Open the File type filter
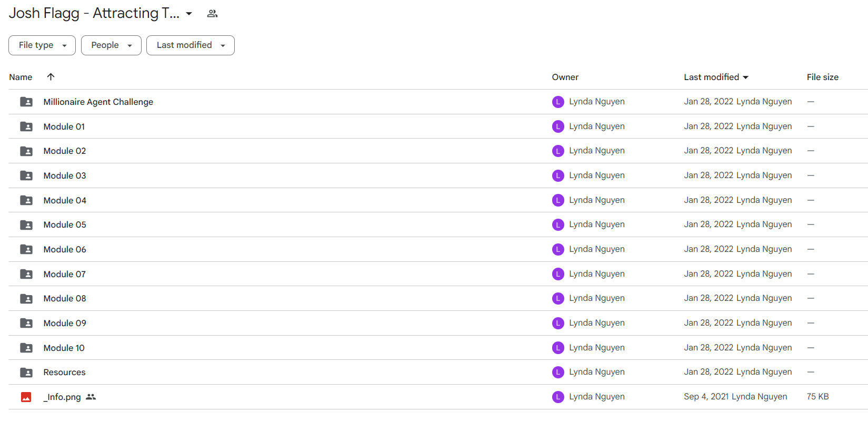Screen dimensions: 868x440 pos(42,45)
